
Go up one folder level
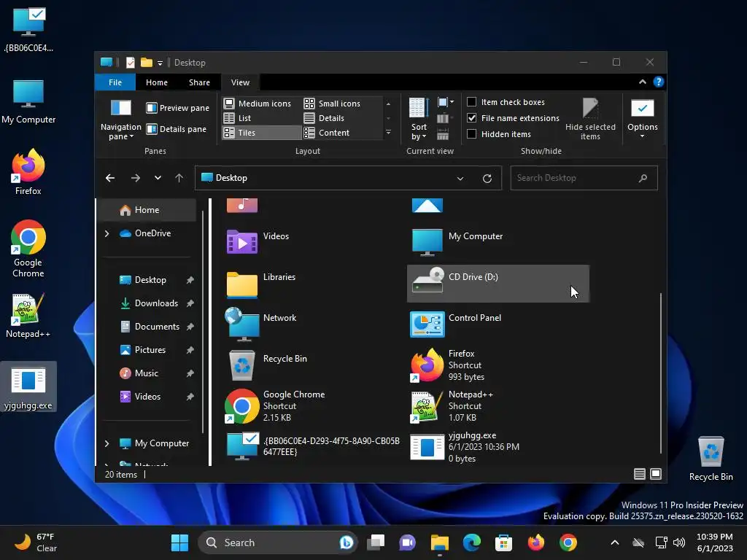pyautogui.click(x=179, y=178)
